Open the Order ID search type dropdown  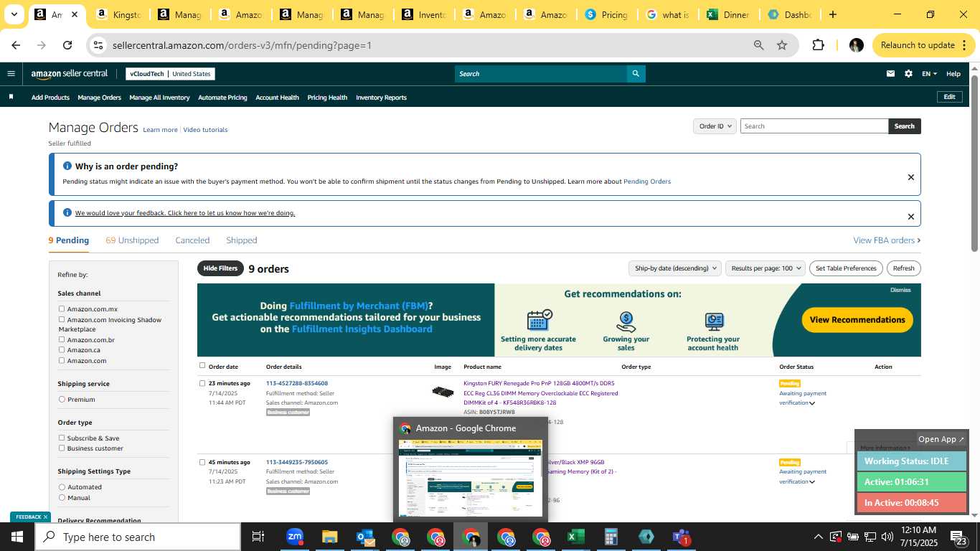(715, 126)
